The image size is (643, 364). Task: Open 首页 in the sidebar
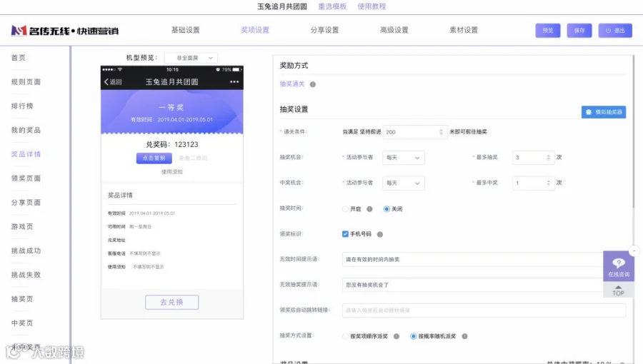click(x=19, y=58)
